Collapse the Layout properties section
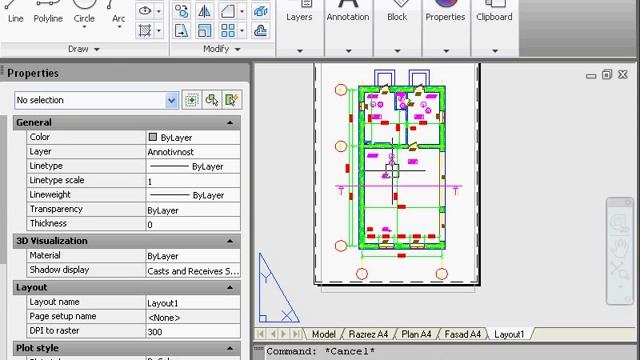Screen dimensions: 640x360 coord(230,287)
